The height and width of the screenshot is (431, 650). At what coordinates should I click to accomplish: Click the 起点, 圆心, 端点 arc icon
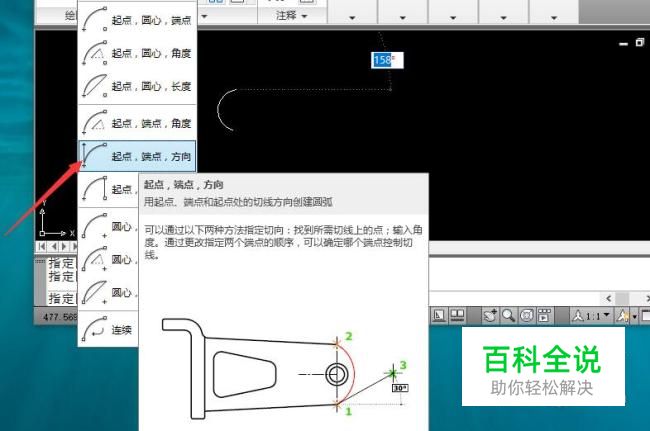[x=95, y=19]
